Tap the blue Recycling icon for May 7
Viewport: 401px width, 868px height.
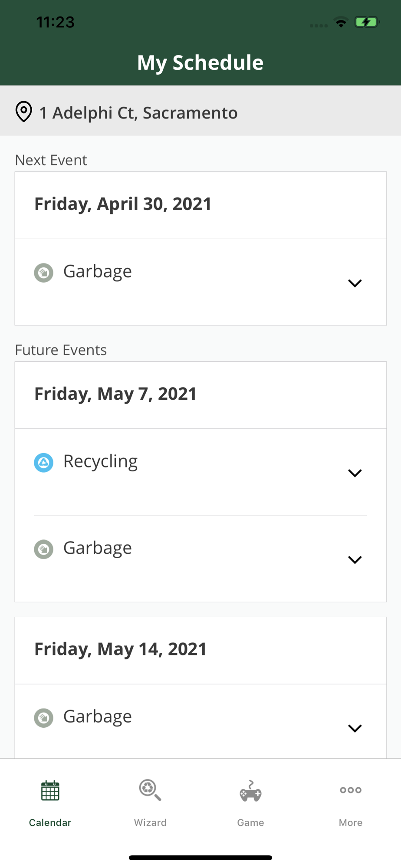(43, 463)
